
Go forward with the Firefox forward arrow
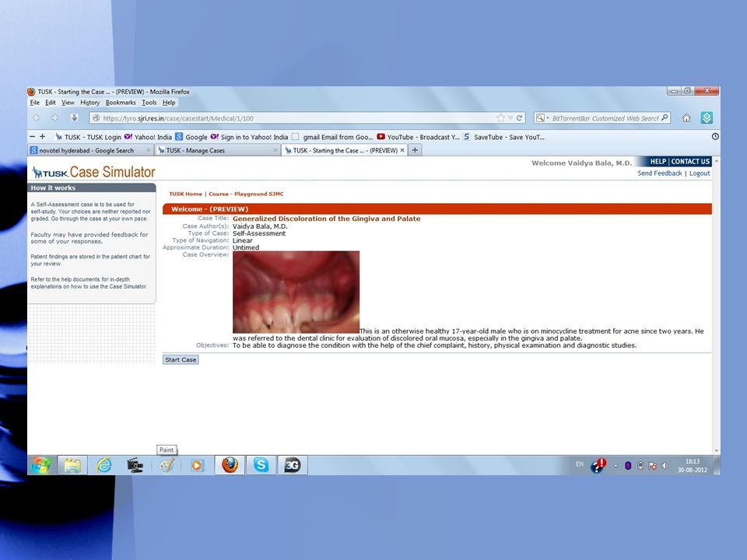54,117
